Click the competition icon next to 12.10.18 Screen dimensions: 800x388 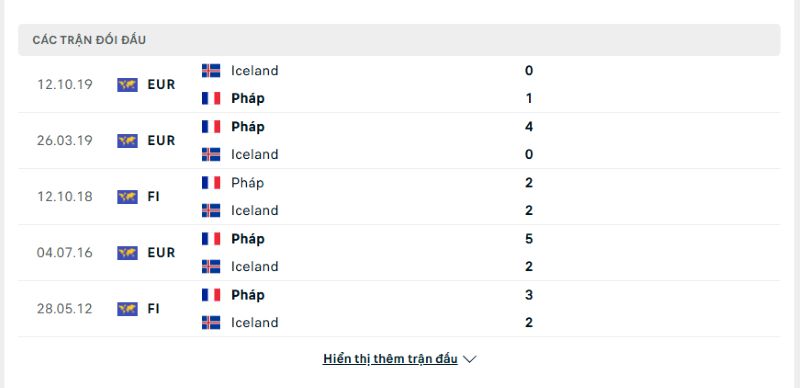click(127, 197)
